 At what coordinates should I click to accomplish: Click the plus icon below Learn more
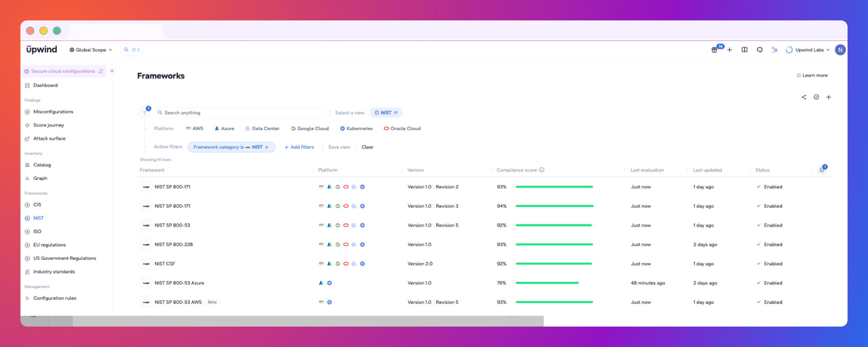click(829, 97)
